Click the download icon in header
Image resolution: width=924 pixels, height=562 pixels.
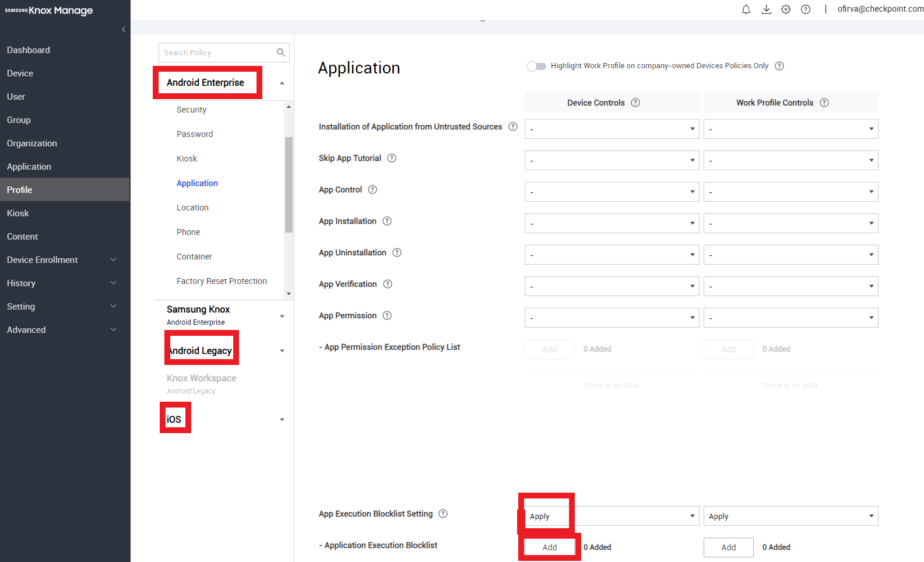767,9
